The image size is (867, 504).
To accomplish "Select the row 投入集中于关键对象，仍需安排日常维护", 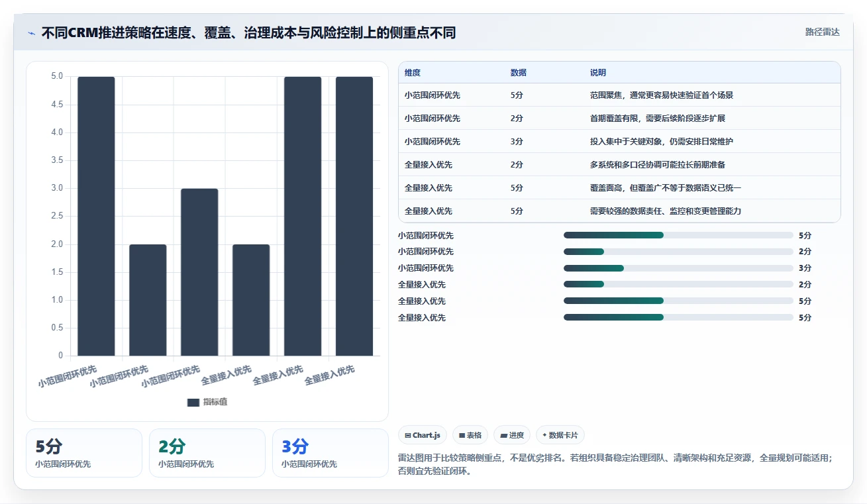I will point(619,142).
